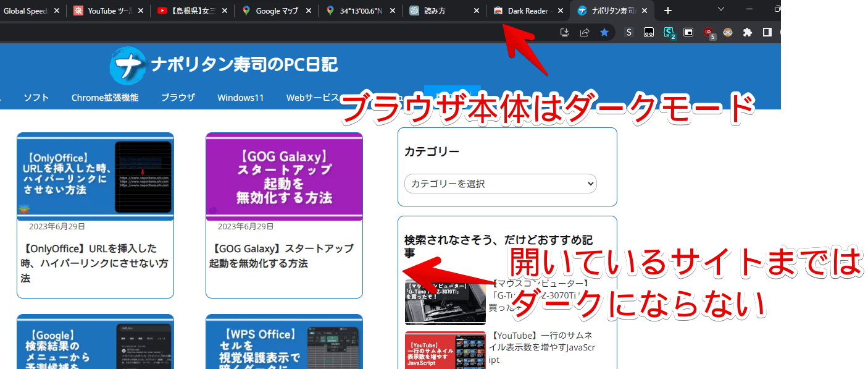
Task: Close the 読み方 tab
Action: [476, 11]
